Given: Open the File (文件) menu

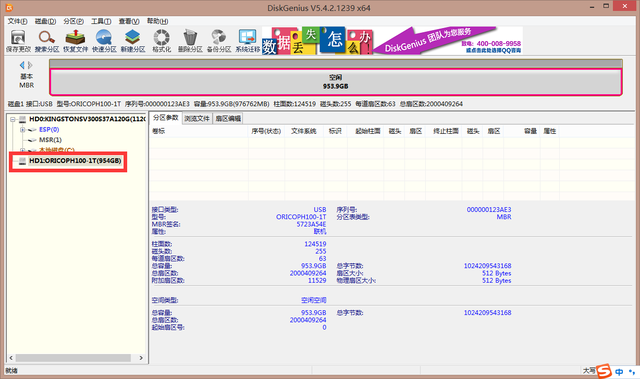Looking at the screenshot, I should click(17, 21).
